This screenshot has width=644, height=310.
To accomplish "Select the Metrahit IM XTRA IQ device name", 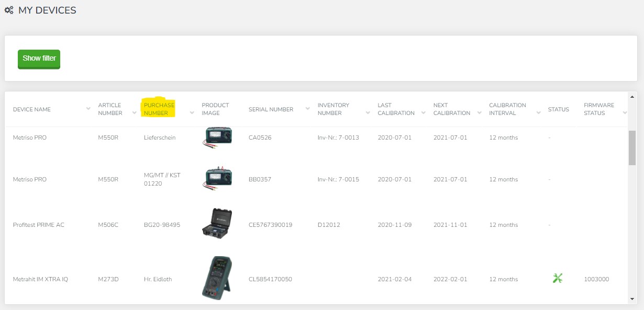I will tap(40, 279).
